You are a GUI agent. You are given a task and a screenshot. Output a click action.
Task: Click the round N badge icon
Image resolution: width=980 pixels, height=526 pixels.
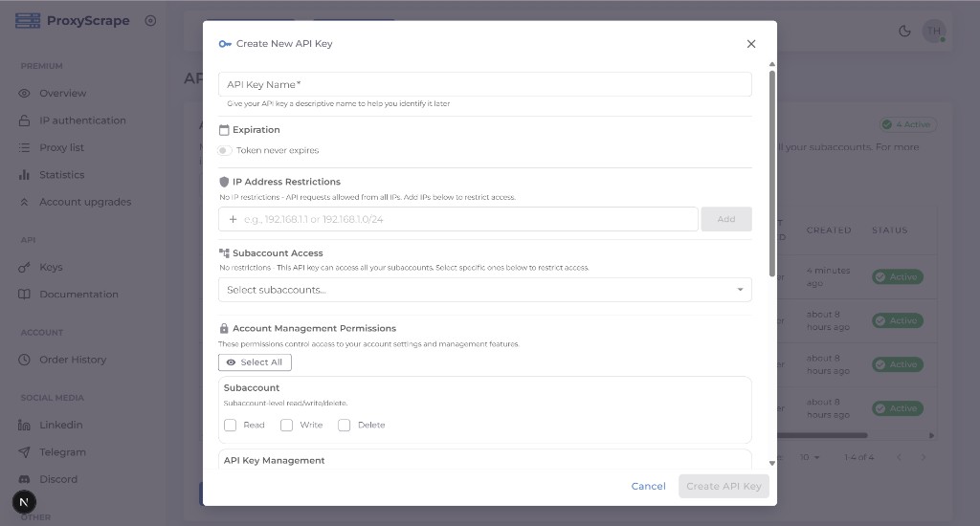(x=24, y=502)
